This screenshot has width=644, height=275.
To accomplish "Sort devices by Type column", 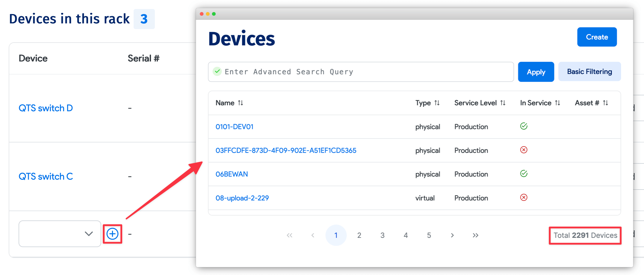I will (x=437, y=103).
